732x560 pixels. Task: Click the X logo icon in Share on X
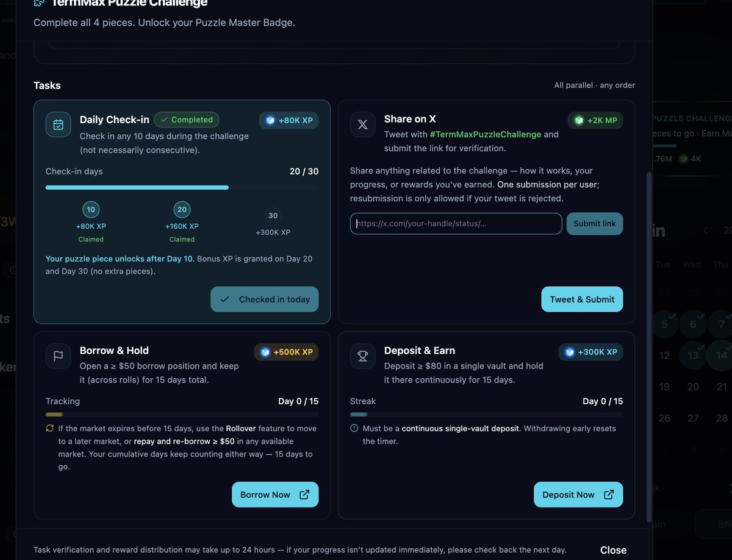click(363, 124)
